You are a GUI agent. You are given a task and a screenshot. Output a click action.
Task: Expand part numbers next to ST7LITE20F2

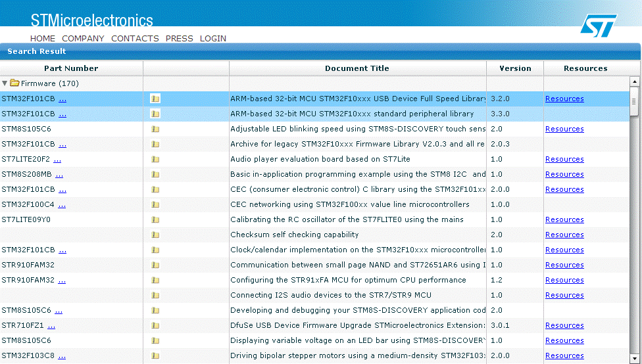click(x=57, y=160)
